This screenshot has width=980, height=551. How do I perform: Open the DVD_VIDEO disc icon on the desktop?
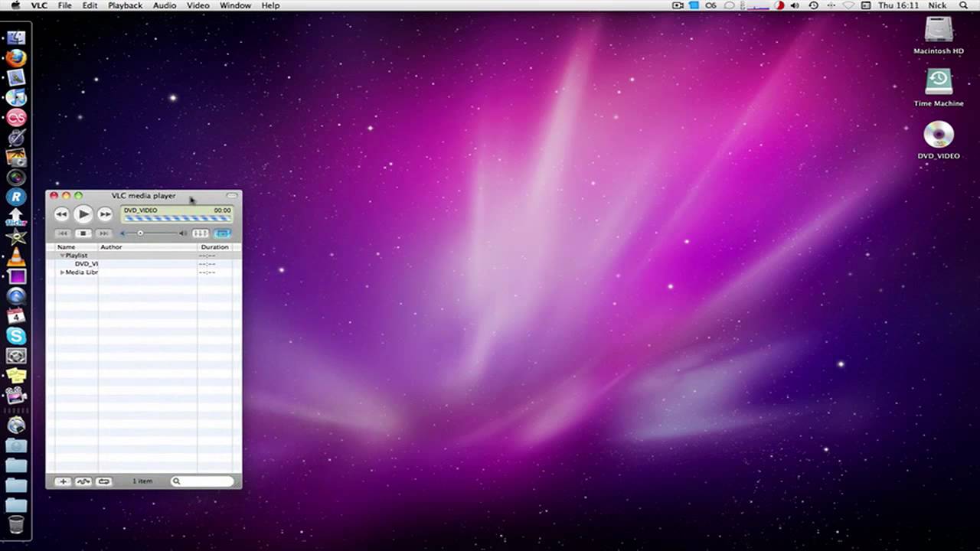[x=939, y=136]
